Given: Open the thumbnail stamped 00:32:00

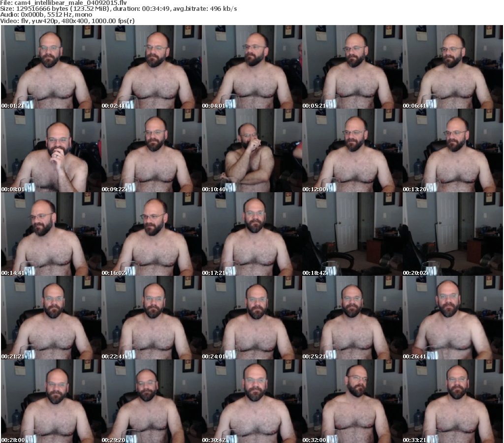Looking at the screenshot, I should pyautogui.click(x=352, y=401).
